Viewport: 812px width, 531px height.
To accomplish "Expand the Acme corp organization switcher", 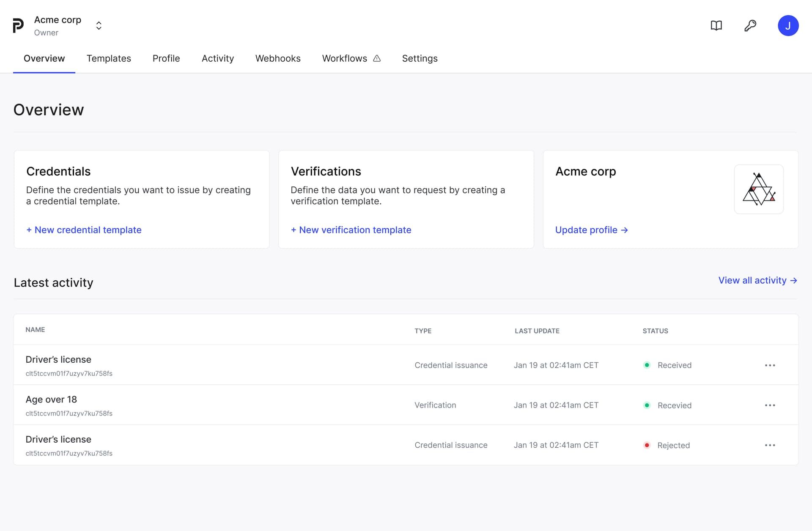I will pyautogui.click(x=99, y=26).
